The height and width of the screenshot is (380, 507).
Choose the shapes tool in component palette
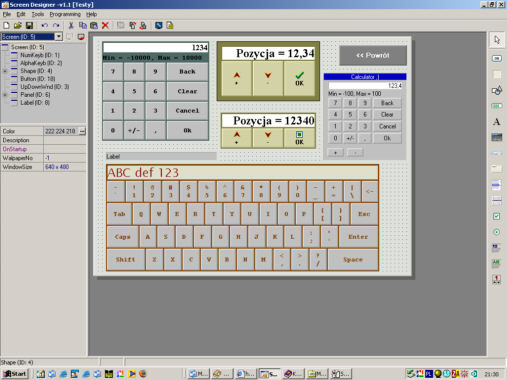point(497,90)
